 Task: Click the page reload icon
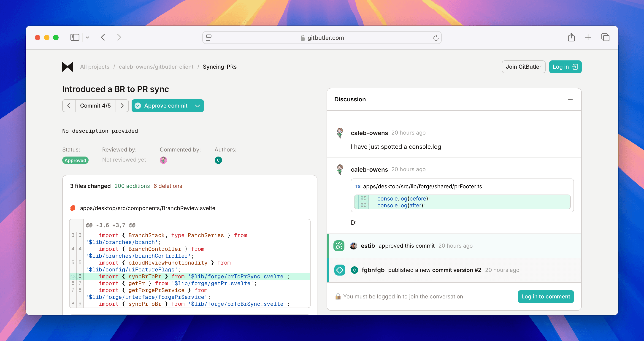click(436, 38)
